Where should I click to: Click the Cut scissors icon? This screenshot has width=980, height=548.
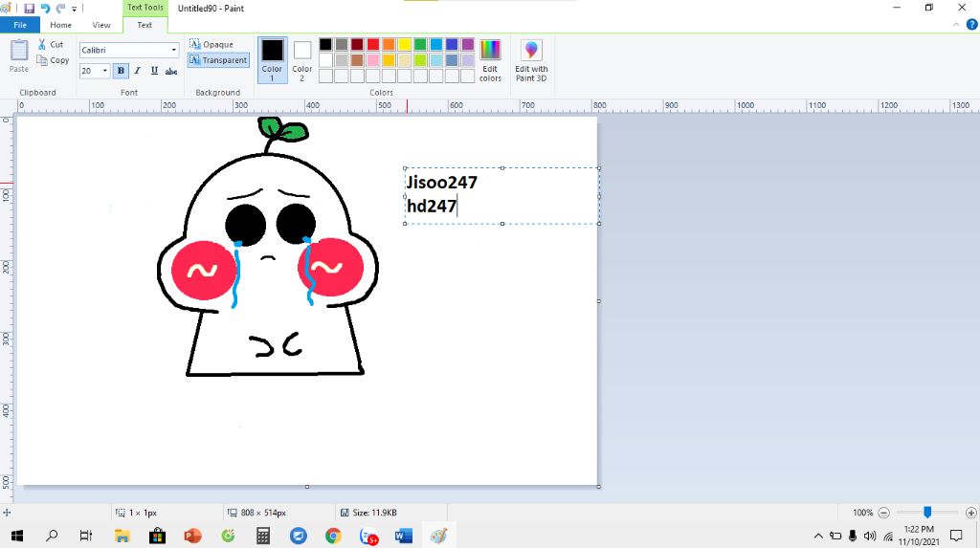pyautogui.click(x=43, y=45)
